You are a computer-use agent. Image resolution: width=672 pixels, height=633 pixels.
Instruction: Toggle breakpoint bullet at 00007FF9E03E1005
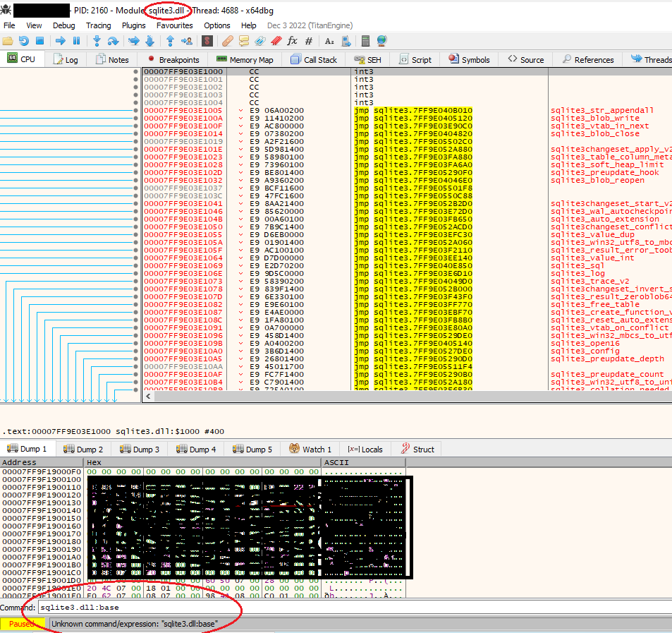[136, 111]
